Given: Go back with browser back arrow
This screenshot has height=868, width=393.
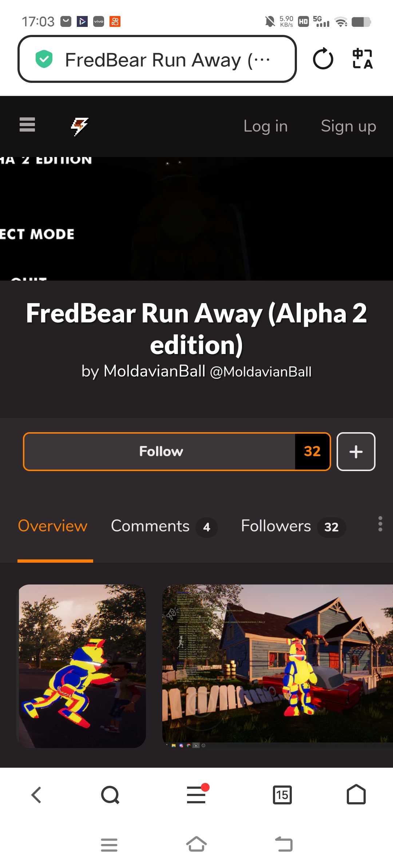Looking at the screenshot, I should click(36, 795).
